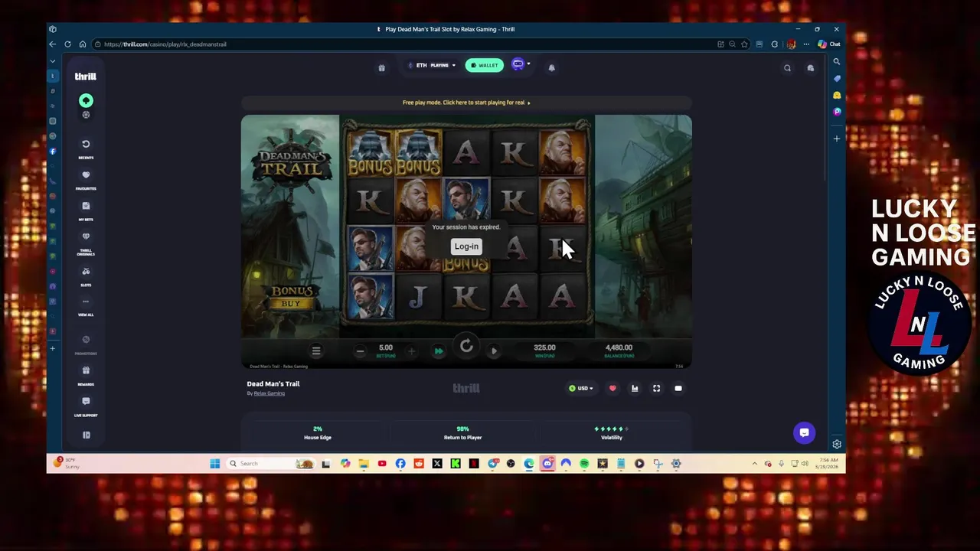This screenshot has width=980, height=551.
Task: Show hidden system tray icons chevron
Action: click(755, 464)
